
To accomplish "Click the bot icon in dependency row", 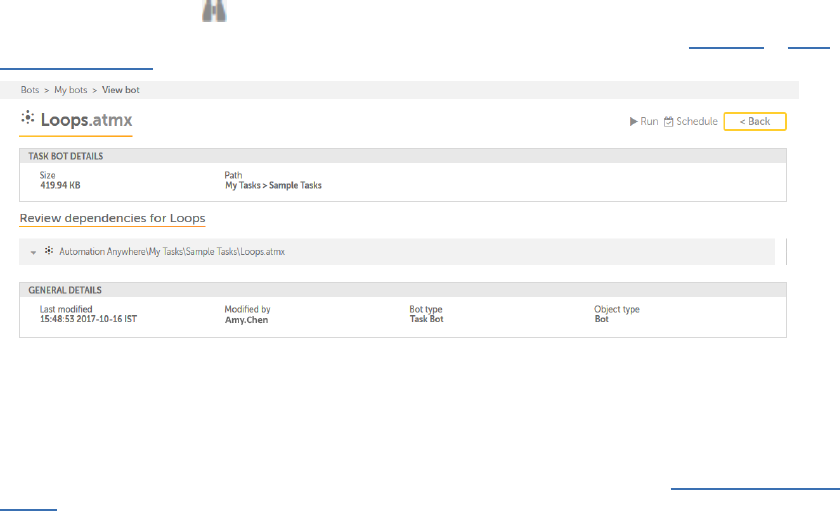I will click(48, 252).
